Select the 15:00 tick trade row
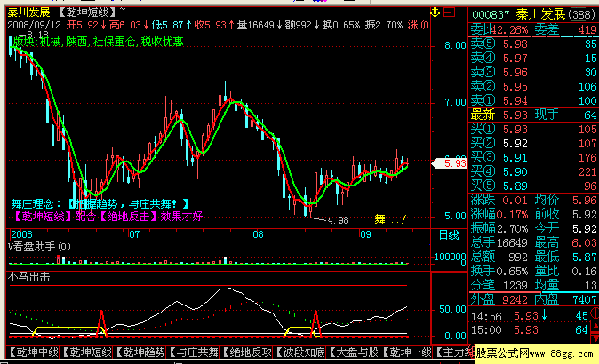Viewport: 599px width, 364px height. click(x=530, y=329)
